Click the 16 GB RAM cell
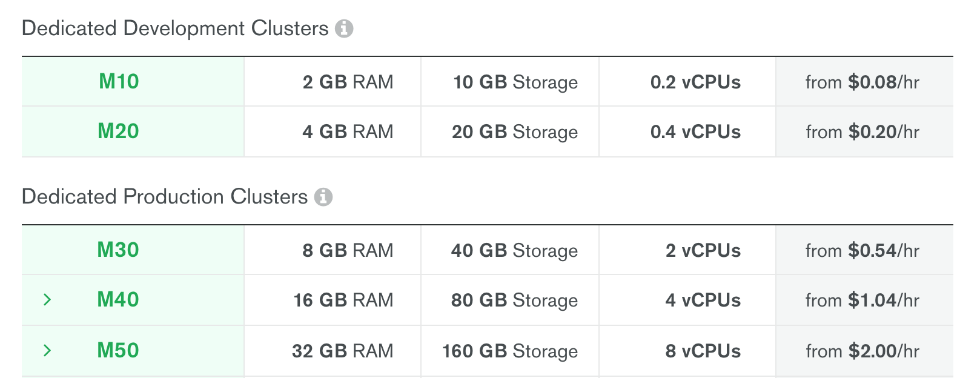 (343, 300)
